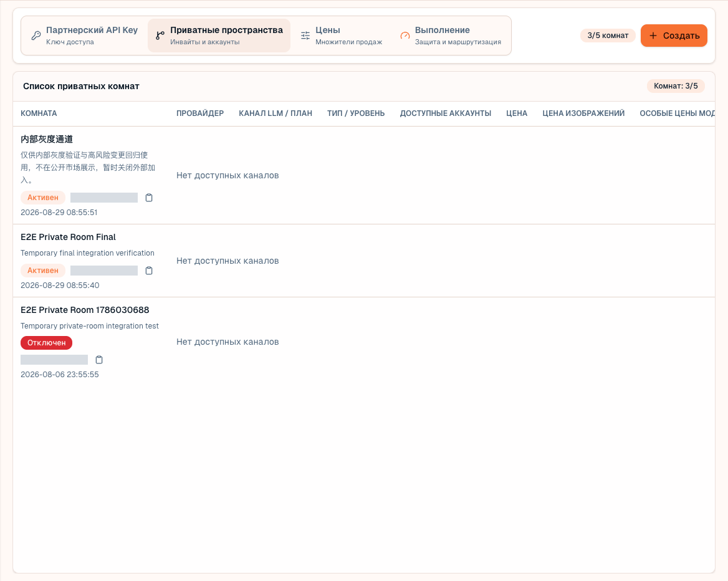The image size is (728, 581).
Task: Click the Отключен status badge
Action: (46, 343)
